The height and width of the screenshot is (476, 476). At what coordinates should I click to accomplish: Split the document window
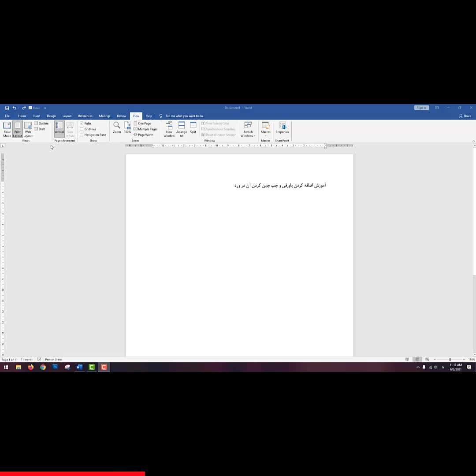coord(193,128)
